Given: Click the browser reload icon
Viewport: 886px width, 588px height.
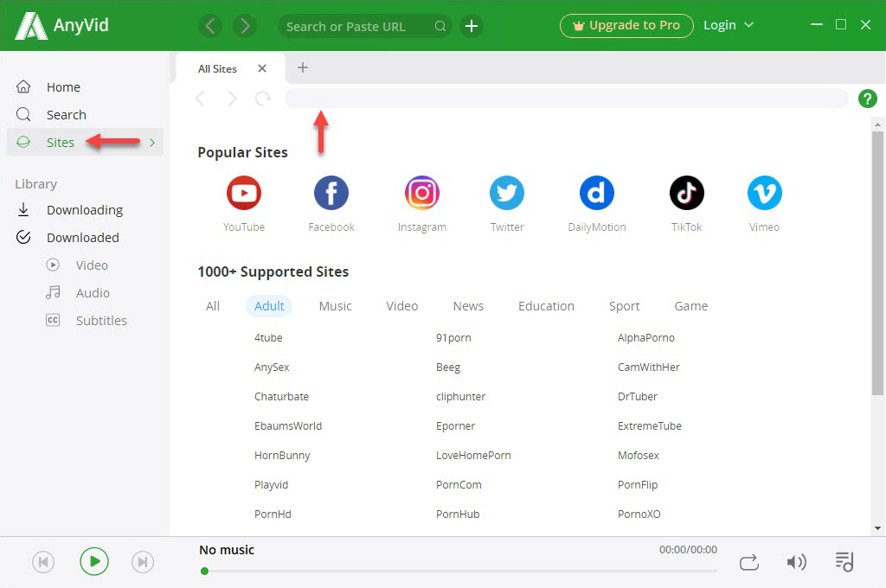Looking at the screenshot, I should (262, 99).
